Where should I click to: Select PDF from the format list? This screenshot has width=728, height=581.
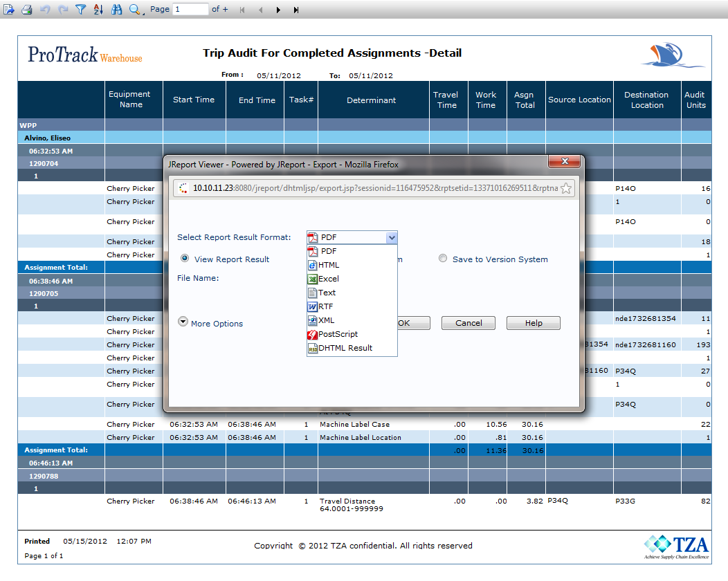[352, 251]
